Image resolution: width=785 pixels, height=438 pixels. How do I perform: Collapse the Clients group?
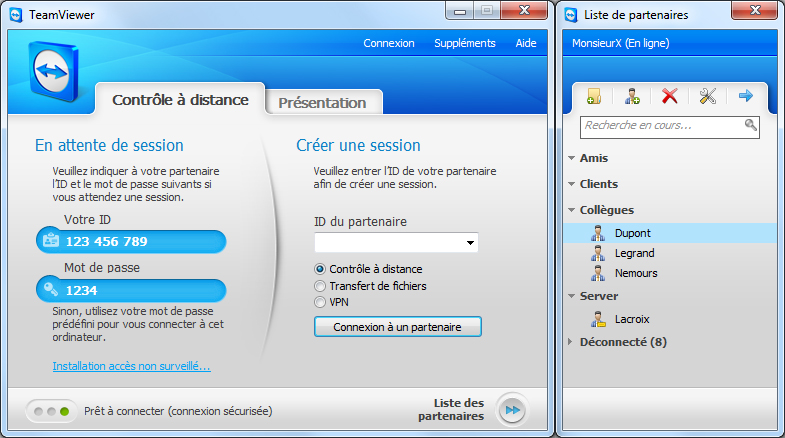tap(571, 184)
